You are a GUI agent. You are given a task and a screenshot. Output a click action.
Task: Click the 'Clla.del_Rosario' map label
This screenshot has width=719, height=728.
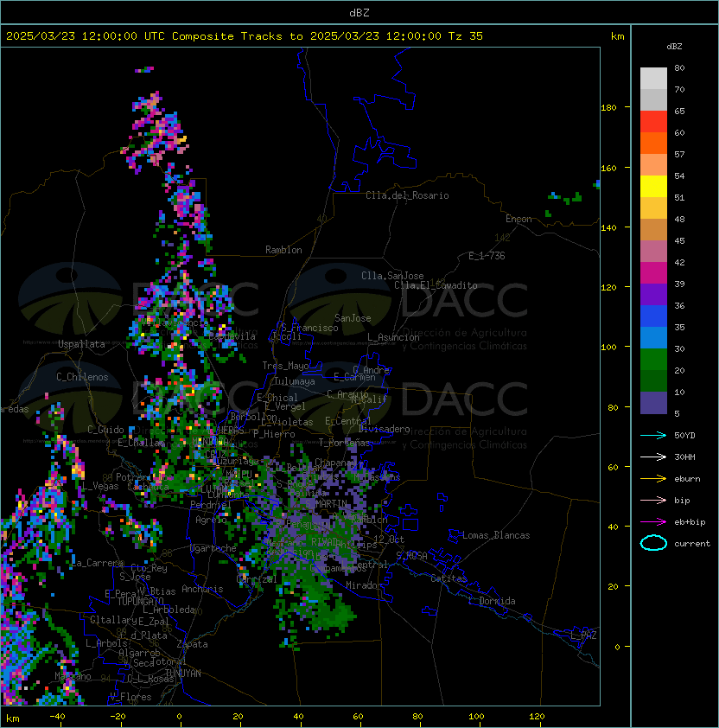click(407, 195)
